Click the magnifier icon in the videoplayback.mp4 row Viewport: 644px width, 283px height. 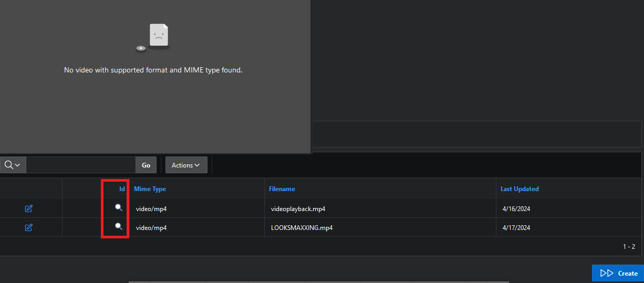119,208
